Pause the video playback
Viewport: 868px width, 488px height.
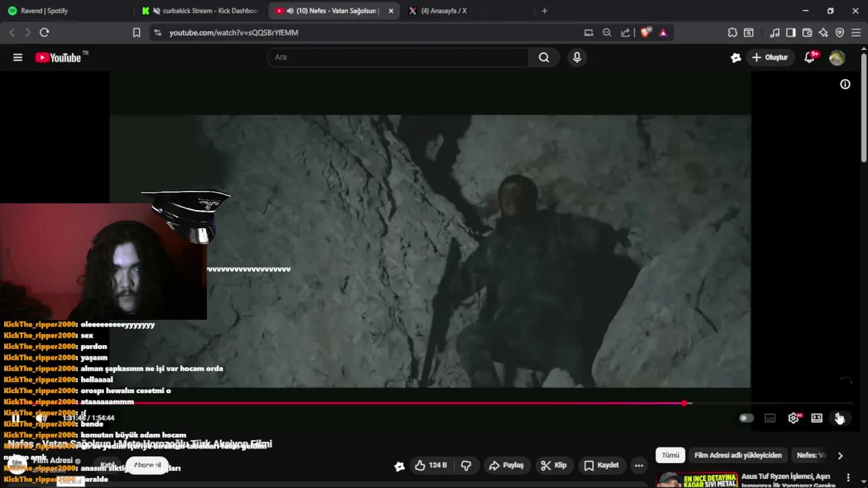pyautogui.click(x=15, y=418)
